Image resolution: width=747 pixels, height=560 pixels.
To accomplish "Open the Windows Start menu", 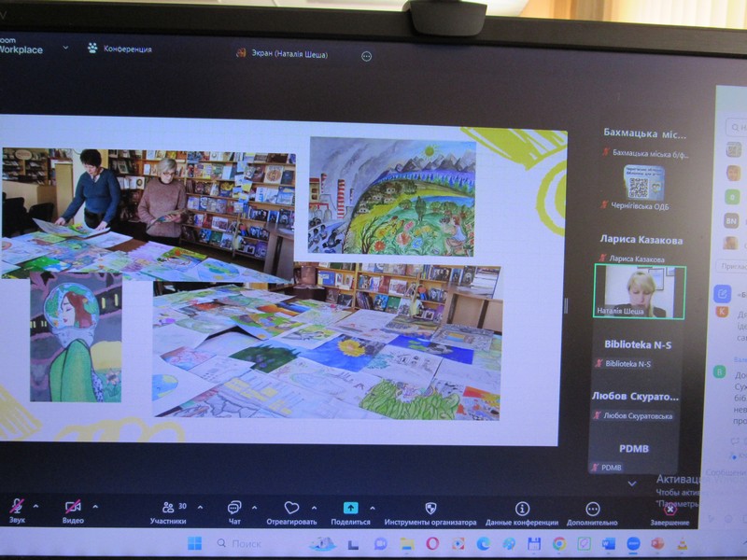I will pos(194,543).
